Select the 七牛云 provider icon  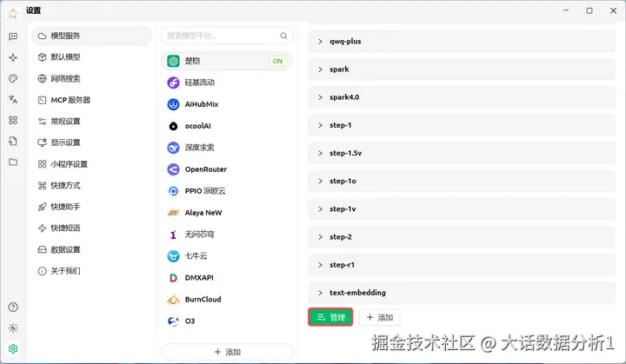coord(173,256)
